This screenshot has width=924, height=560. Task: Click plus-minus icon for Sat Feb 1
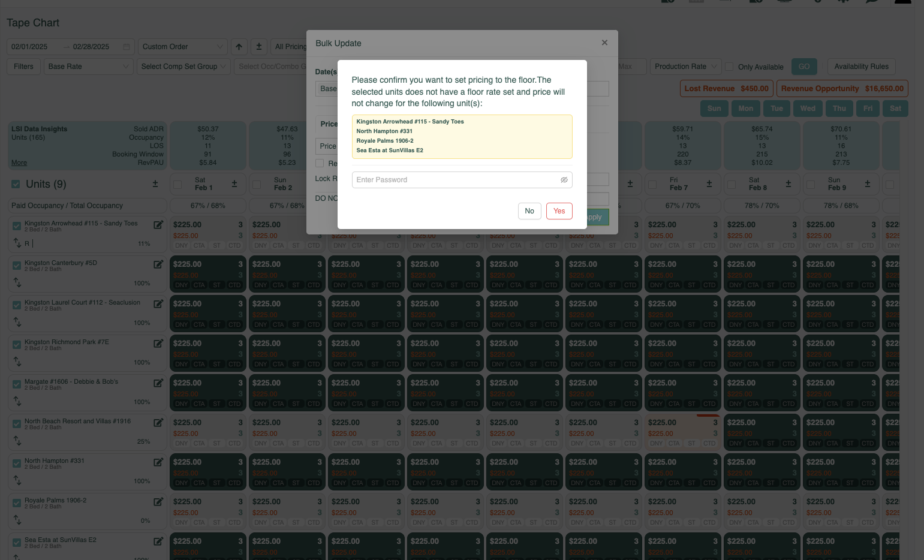point(234,184)
